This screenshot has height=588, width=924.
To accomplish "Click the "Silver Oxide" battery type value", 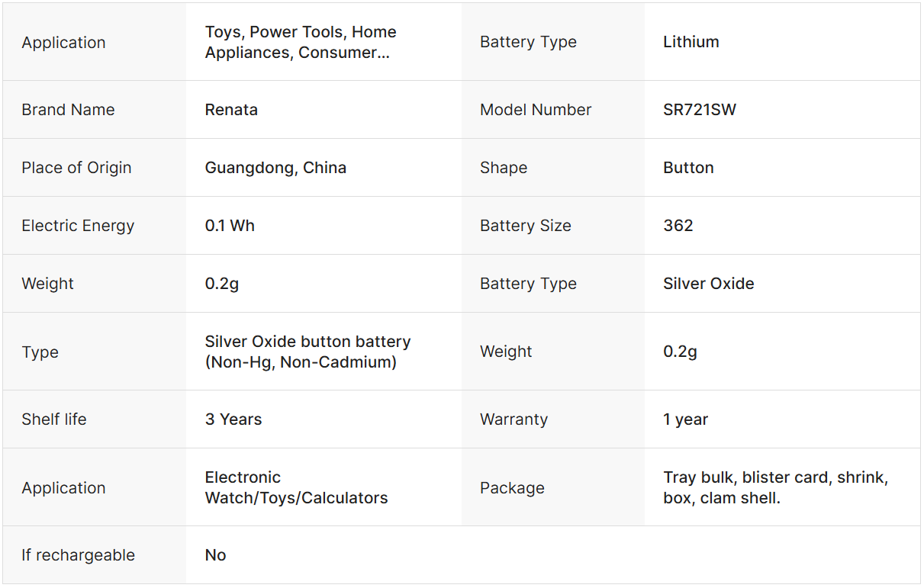I will 708,284.
